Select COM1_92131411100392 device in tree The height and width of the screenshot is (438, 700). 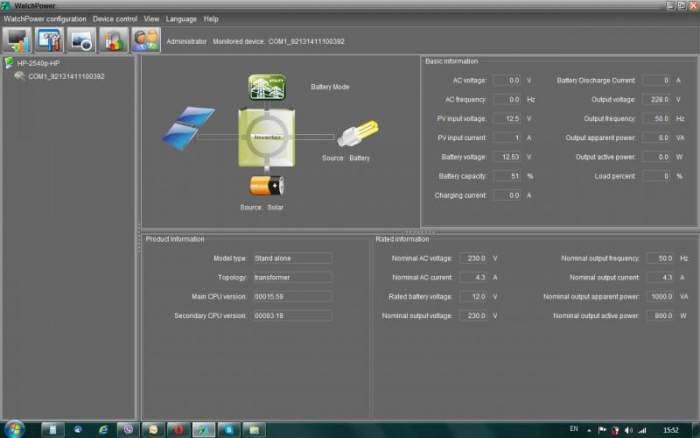click(66, 76)
